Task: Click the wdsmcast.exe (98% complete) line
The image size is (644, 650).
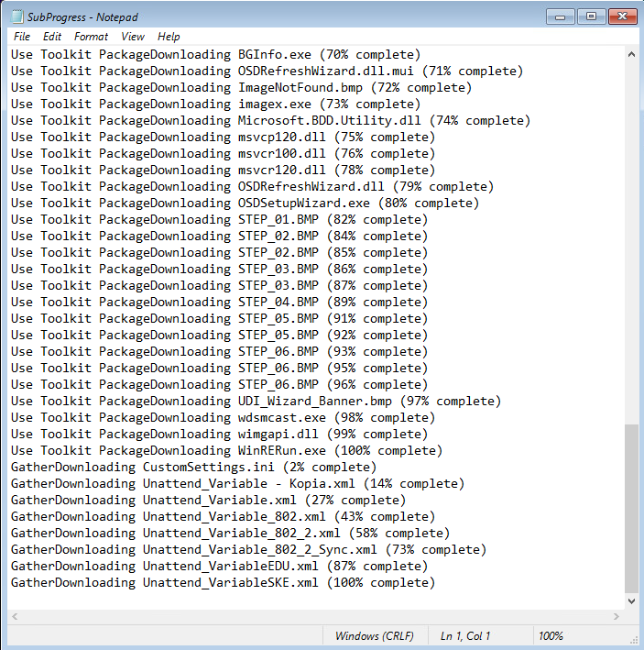Action: (224, 418)
